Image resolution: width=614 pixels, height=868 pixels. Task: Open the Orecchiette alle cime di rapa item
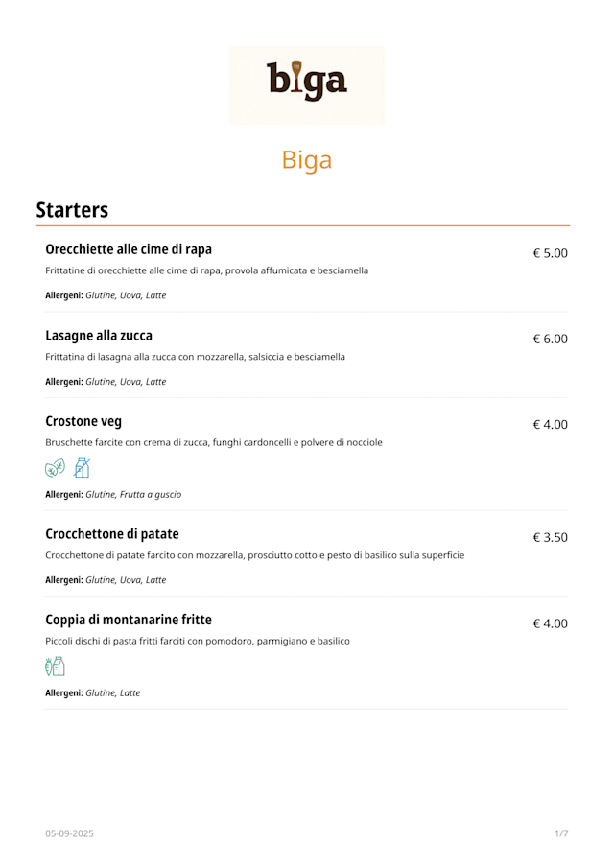point(129,249)
